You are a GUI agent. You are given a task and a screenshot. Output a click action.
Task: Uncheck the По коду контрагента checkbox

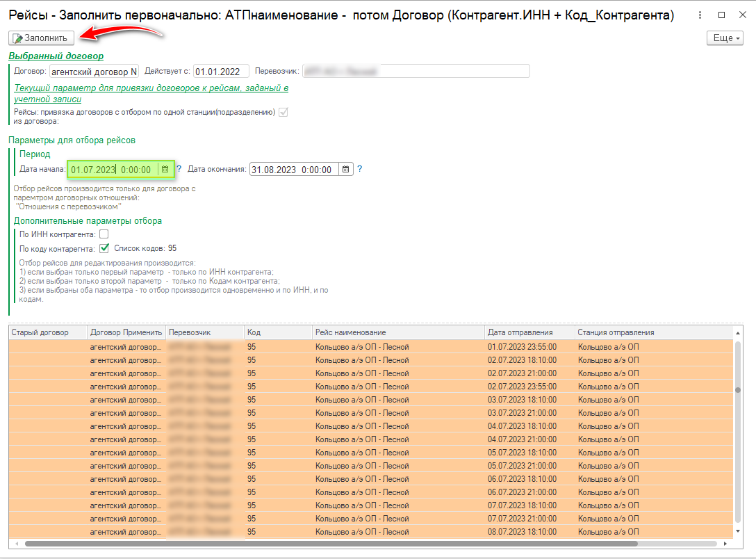point(104,248)
